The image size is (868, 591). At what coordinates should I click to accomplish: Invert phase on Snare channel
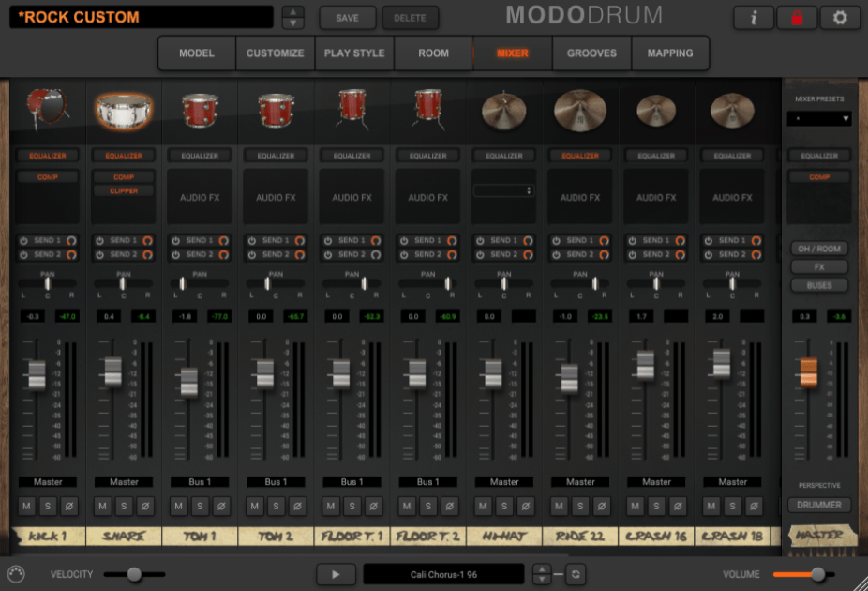pos(145,506)
